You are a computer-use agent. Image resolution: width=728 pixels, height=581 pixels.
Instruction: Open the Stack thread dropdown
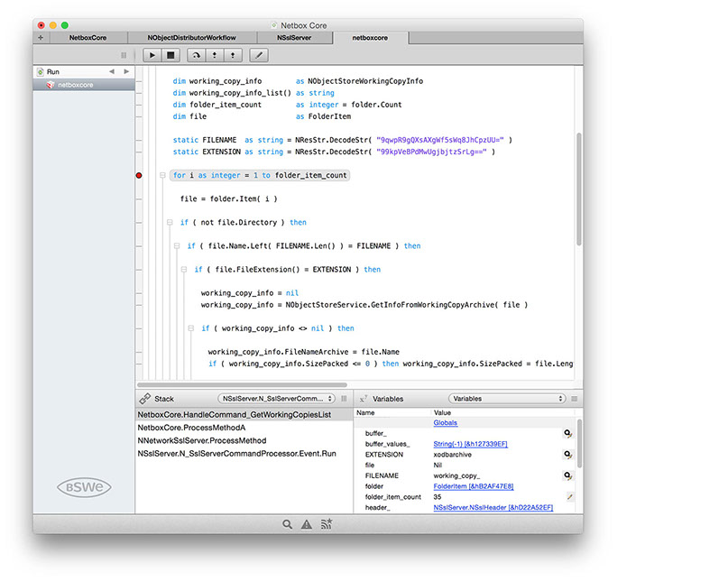[275, 398]
